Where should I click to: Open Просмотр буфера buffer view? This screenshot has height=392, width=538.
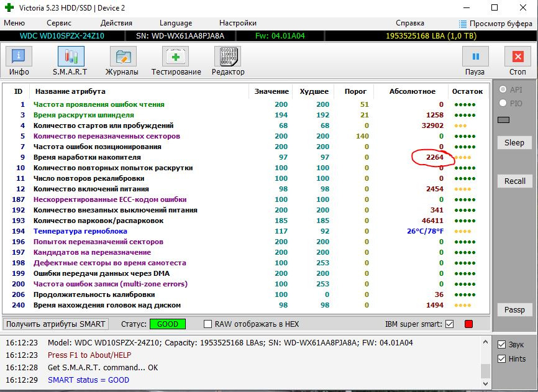495,24
